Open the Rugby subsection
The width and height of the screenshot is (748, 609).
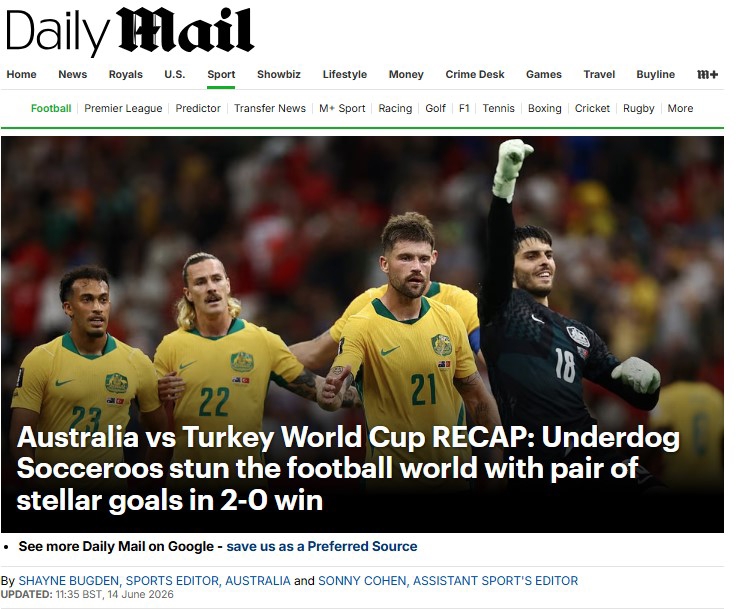click(638, 108)
